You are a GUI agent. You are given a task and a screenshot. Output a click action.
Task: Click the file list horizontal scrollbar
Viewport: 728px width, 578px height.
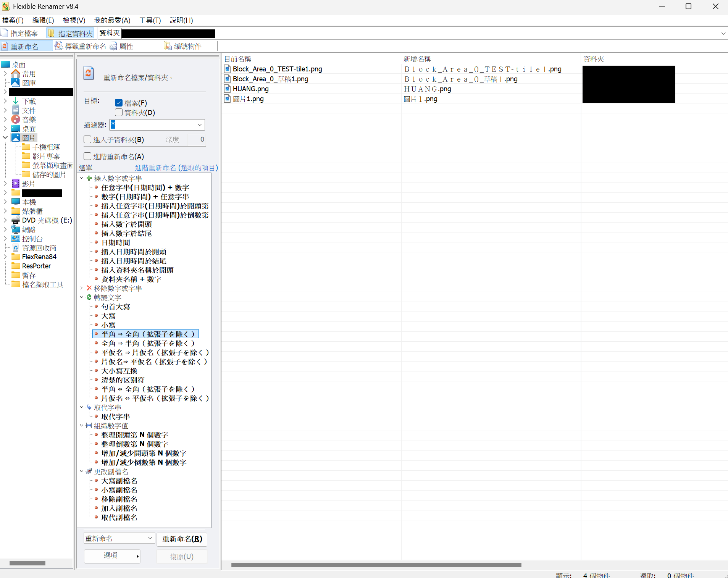tap(376, 565)
